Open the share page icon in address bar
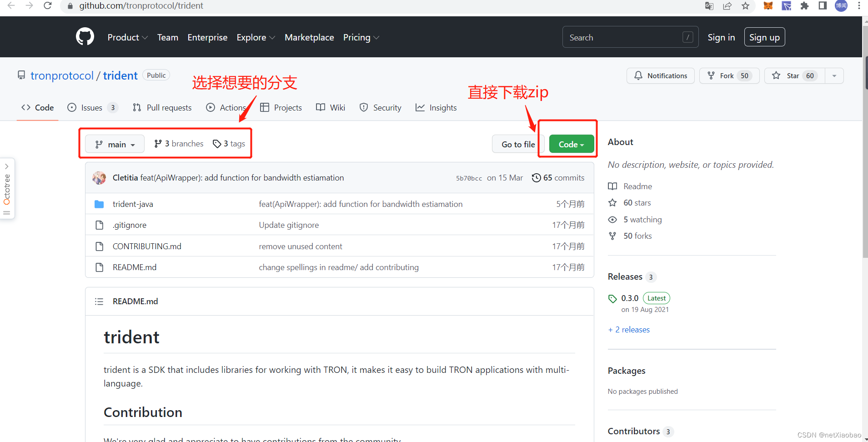 pyautogui.click(x=728, y=6)
